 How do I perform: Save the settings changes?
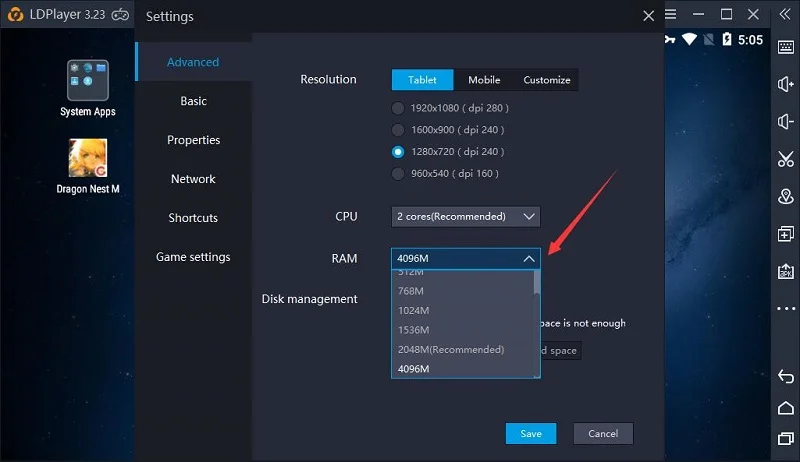pos(531,433)
